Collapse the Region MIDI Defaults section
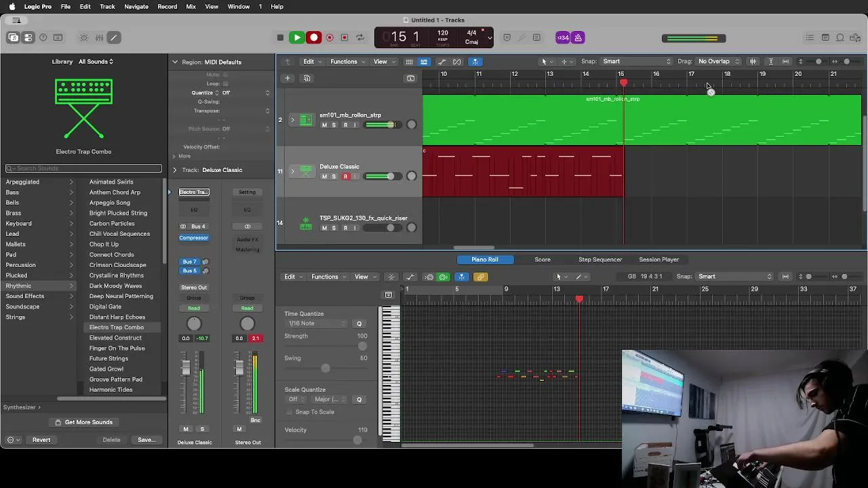The width and height of the screenshot is (868, 488). coord(174,62)
